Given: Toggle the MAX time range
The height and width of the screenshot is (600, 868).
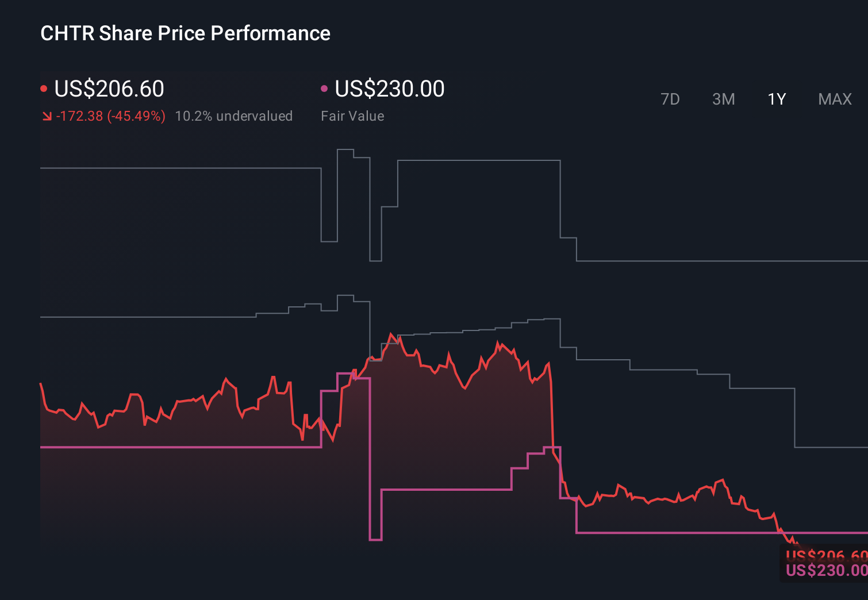Looking at the screenshot, I should coord(835,99).
